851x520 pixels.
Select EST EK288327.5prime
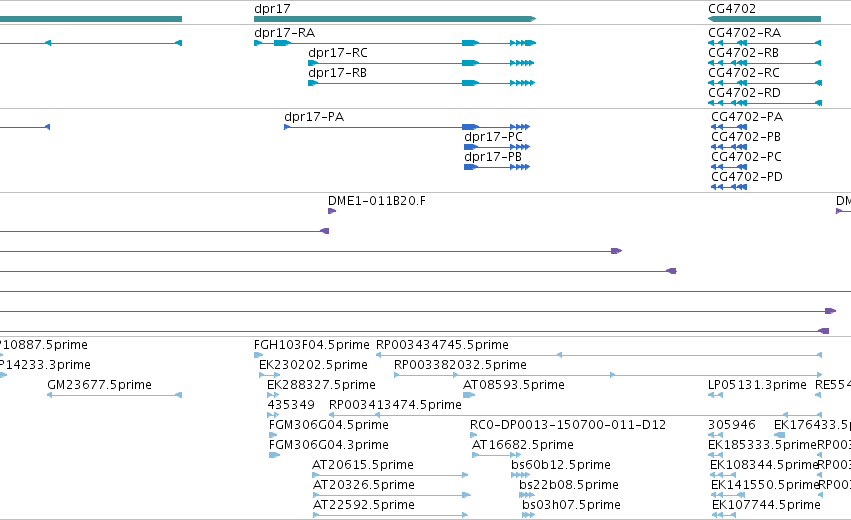[x=321, y=385]
